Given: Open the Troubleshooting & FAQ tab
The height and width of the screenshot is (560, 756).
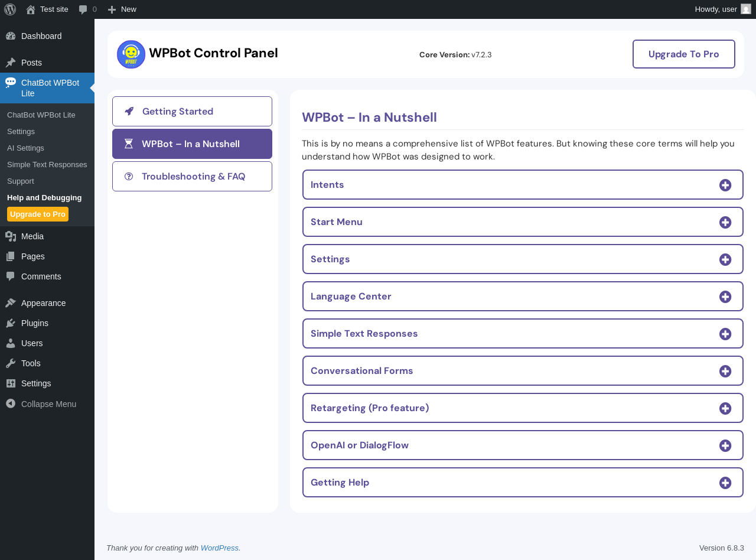Looking at the screenshot, I should (192, 176).
